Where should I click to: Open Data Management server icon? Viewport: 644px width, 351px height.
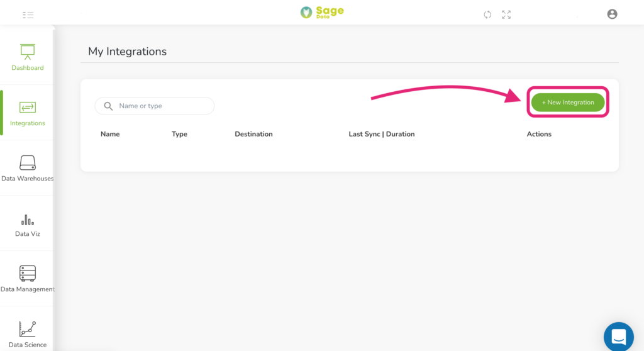coord(28,274)
